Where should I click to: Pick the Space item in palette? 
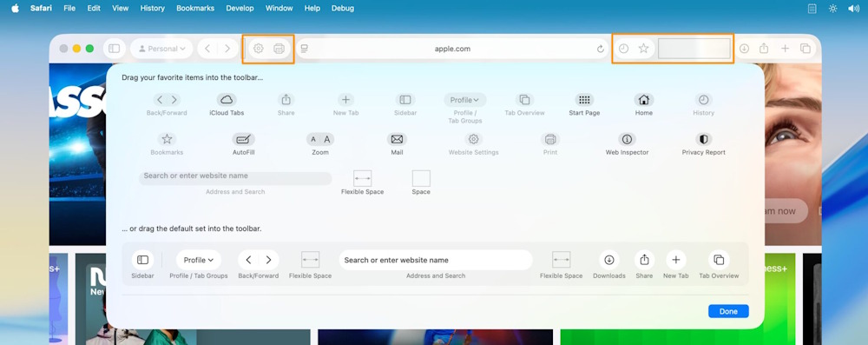click(x=421, y=179)
